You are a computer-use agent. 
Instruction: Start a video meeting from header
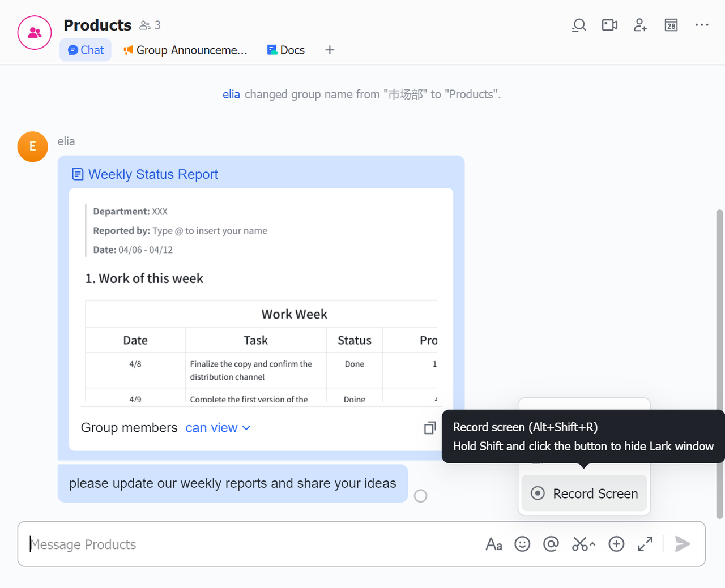609,25
